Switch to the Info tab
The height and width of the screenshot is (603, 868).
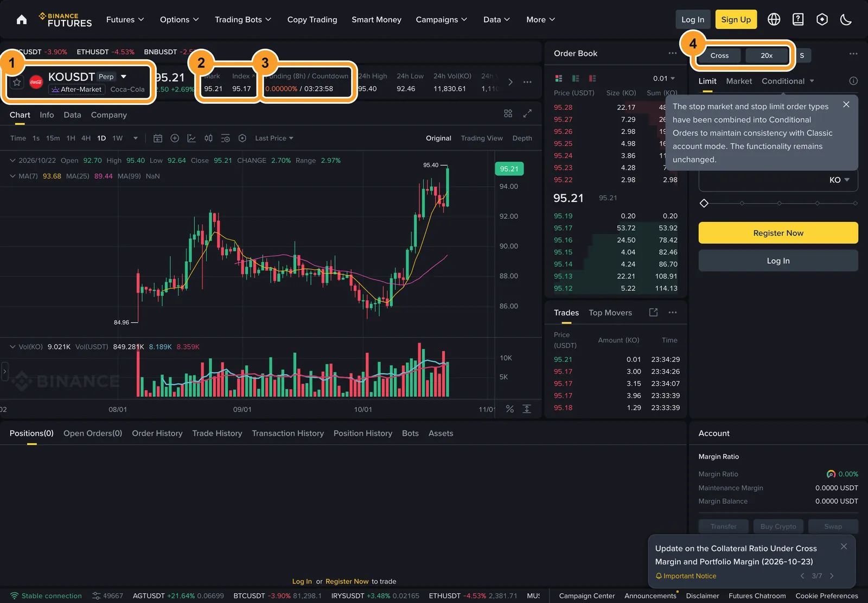point(47,115)
